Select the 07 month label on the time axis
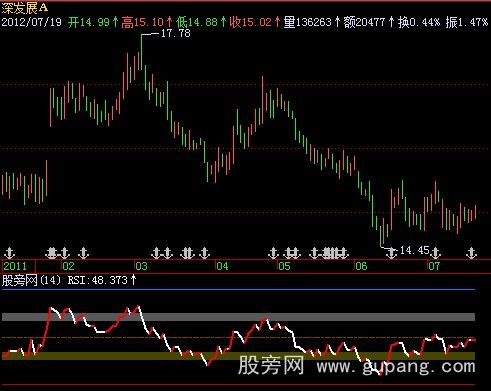 (434, 266)
